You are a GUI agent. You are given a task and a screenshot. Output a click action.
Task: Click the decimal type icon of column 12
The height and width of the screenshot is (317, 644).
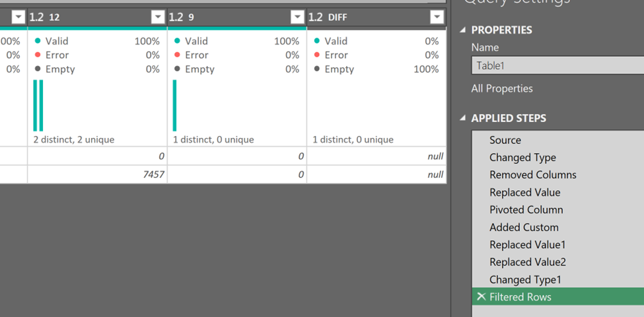coord(36,17)
